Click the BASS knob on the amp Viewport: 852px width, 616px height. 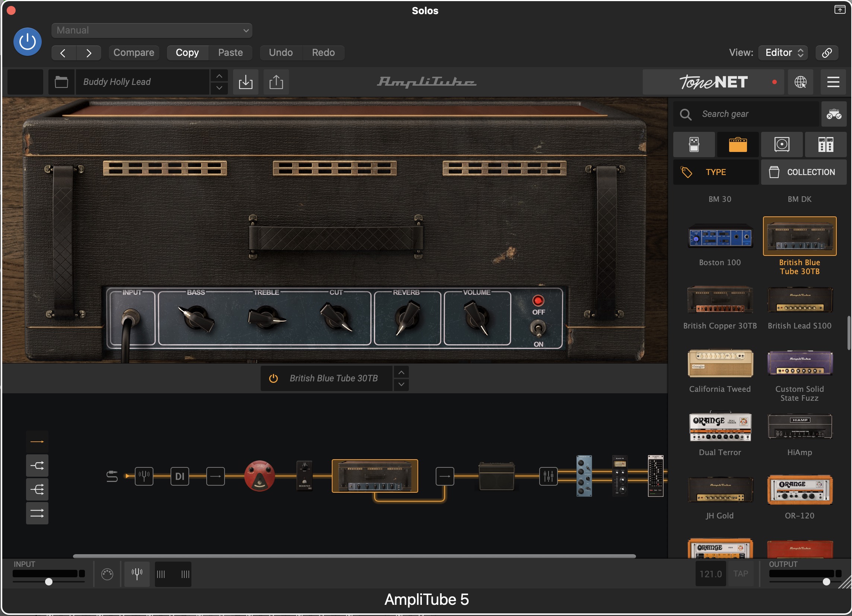click(x=196, y=318)
